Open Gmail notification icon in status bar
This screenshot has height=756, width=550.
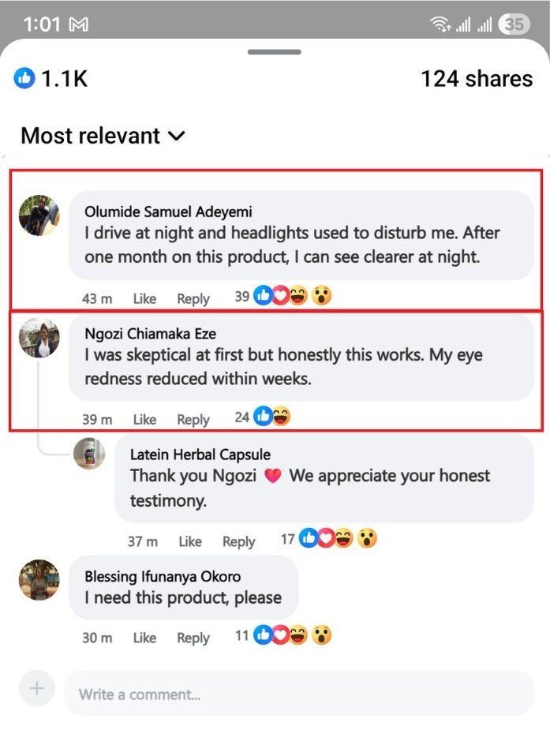click(79, 24)
